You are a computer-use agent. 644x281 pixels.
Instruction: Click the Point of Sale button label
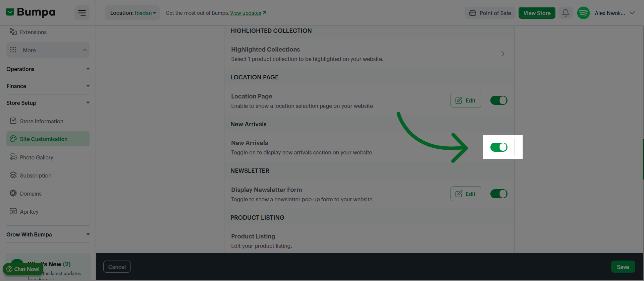click(495, 13)
